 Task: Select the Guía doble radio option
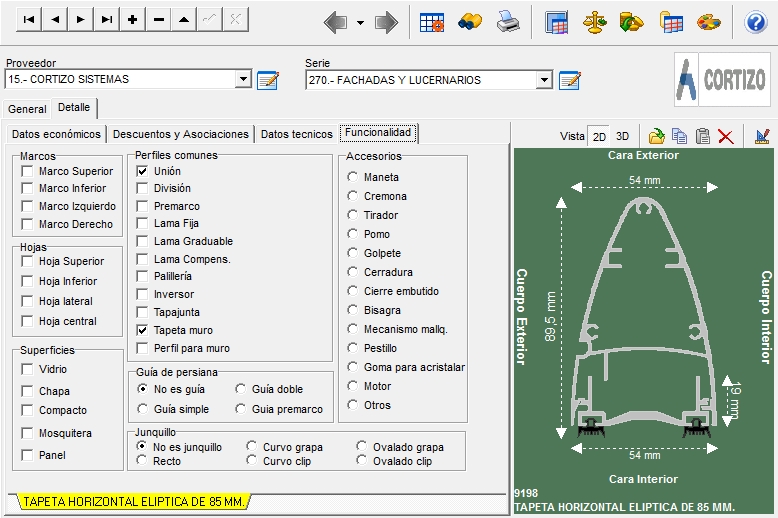coord(241,388)
